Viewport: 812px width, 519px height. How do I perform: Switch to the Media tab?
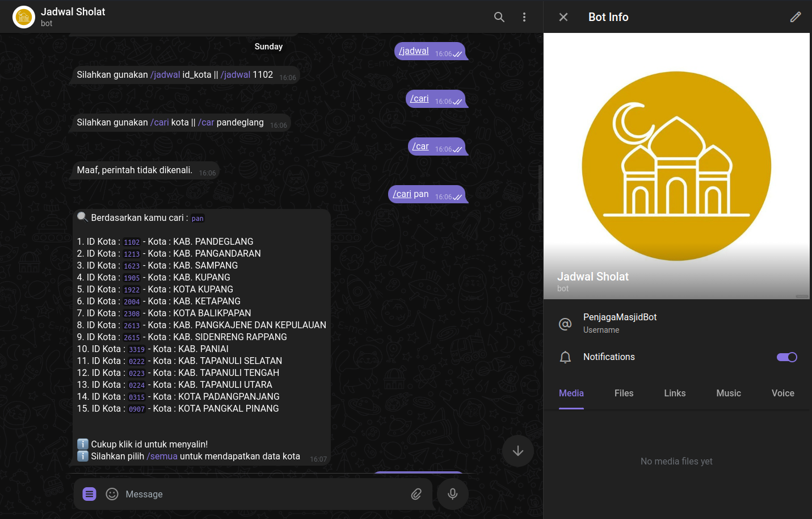571,393
